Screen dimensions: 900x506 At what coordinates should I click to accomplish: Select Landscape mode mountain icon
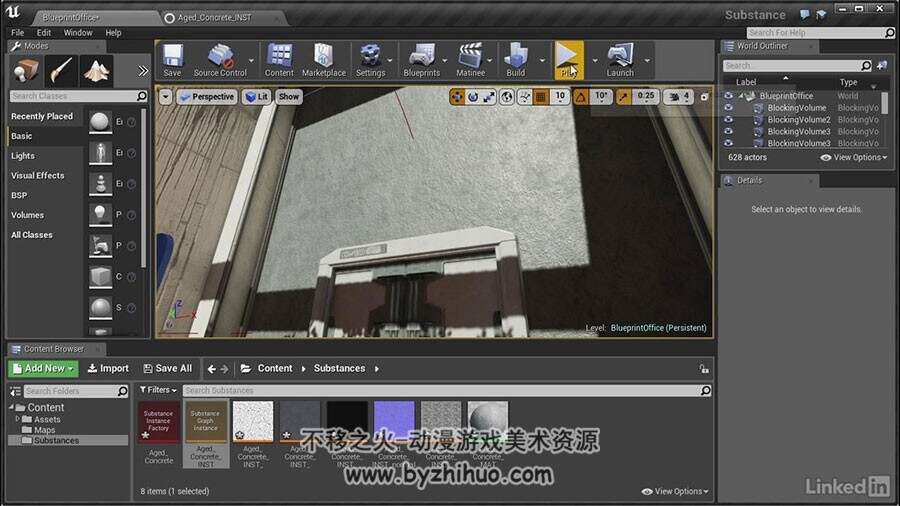(96, 71)
